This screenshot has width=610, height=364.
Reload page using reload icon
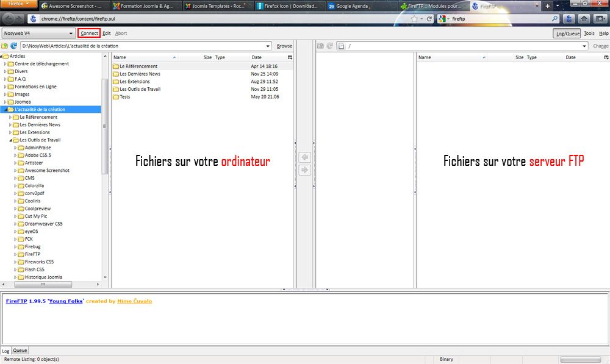coord(429,19)
